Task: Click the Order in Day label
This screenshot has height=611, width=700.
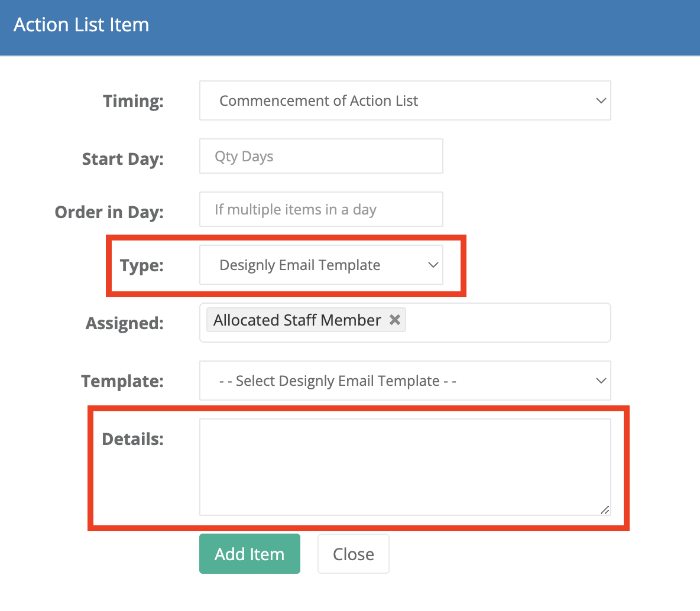Action: (x=109, y=213)
